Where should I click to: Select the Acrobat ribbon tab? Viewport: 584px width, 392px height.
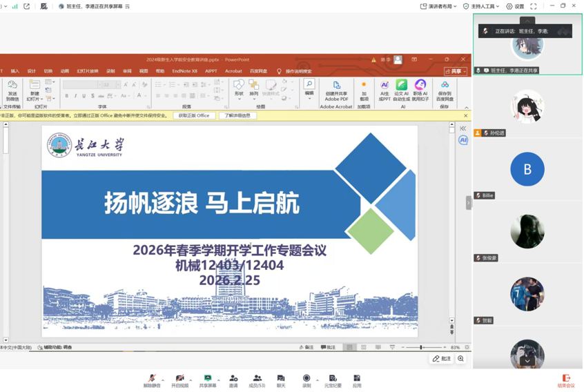233,71
